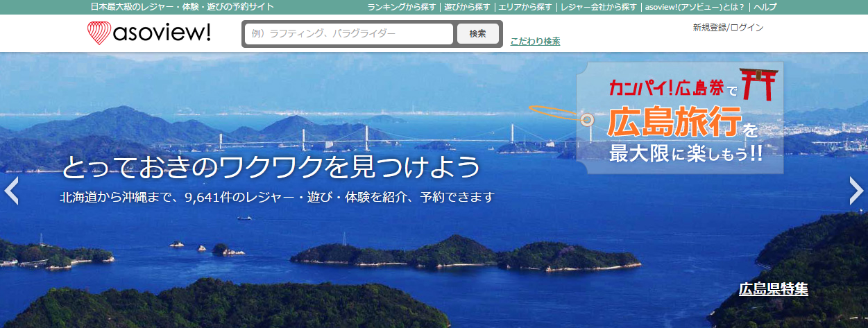868x328 pixels.
Task: Advance carousel with right arrow
Action: (857, 191)
